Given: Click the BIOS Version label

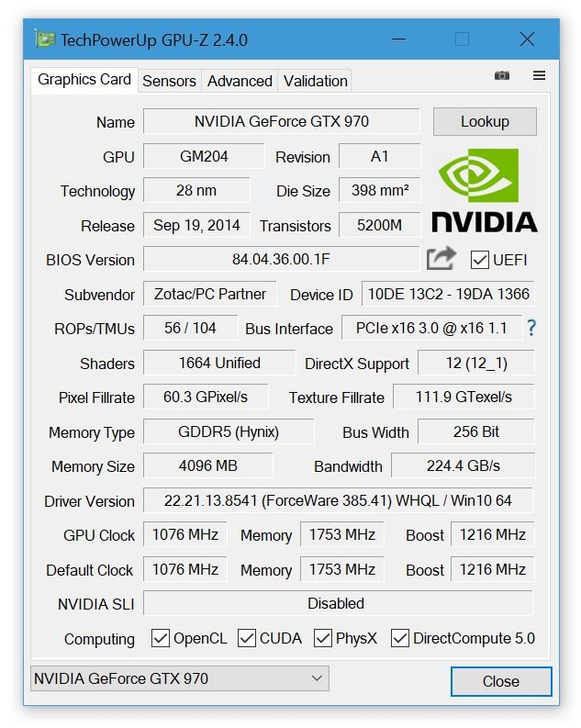Looking at the screenshot, I should [x=90, y=260].
